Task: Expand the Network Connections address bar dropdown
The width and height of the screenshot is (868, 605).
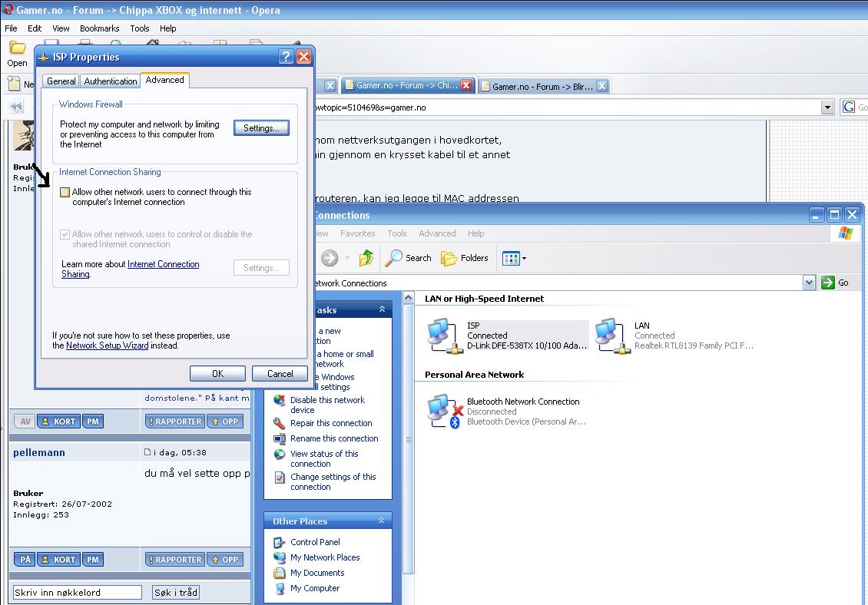Action: pyautogui.click(x=810, y=283)
